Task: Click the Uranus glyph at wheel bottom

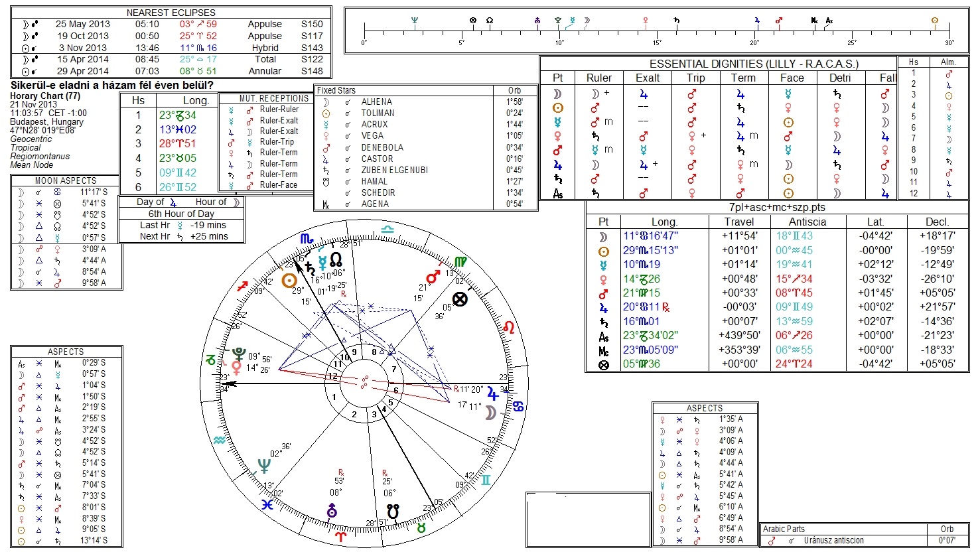Action: tap(332, 510)
